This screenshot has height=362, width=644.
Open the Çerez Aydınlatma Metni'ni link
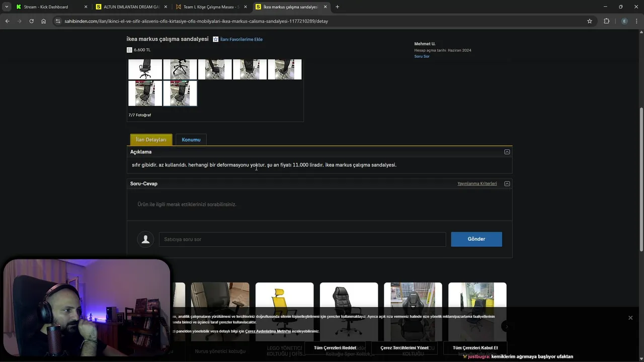[268, 331]
